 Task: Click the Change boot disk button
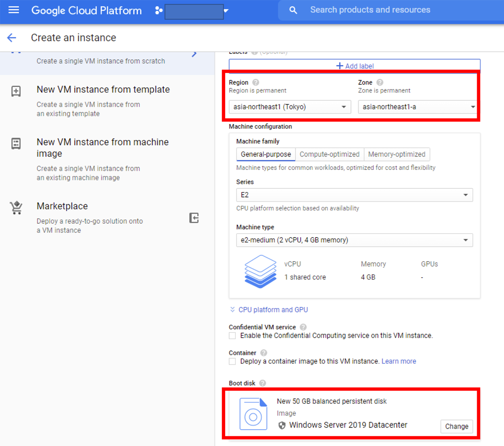[457, 426]
